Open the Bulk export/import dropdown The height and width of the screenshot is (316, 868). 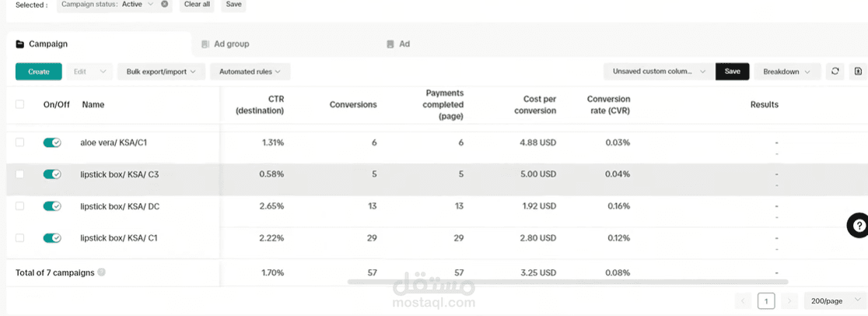(161, 72)
